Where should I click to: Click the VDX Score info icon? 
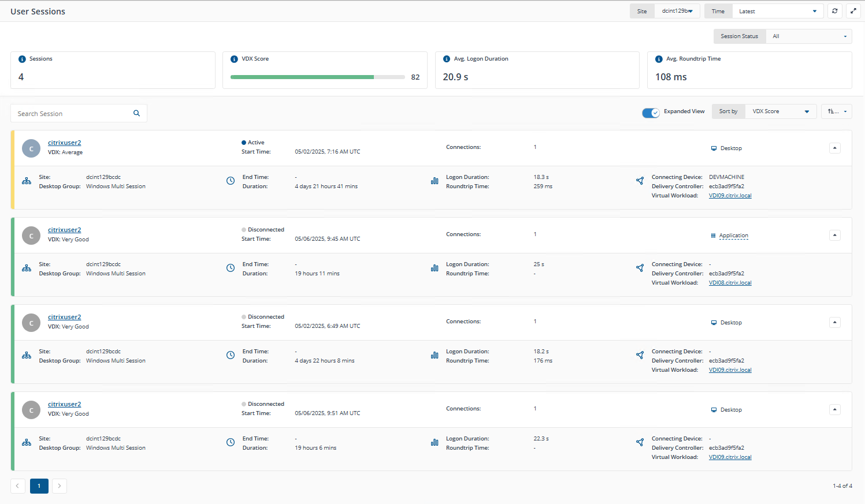pos(234,59)
